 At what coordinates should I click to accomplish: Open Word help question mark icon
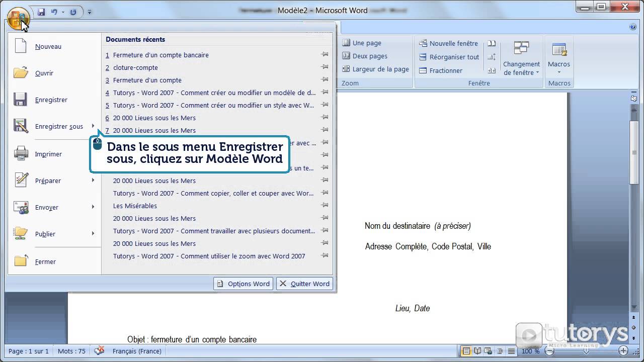point(632,27)
